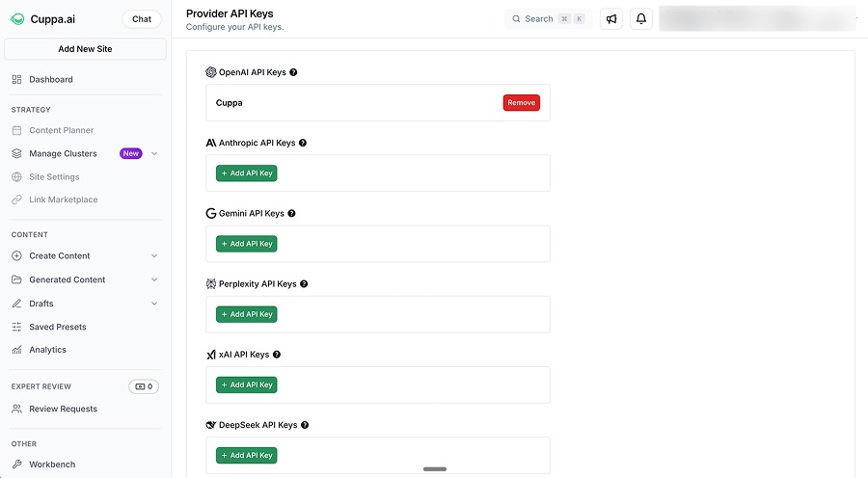The width and height of the screenshot is (868, 478).
Task: Add a DeepSeek API key
Action: (246, 455)
